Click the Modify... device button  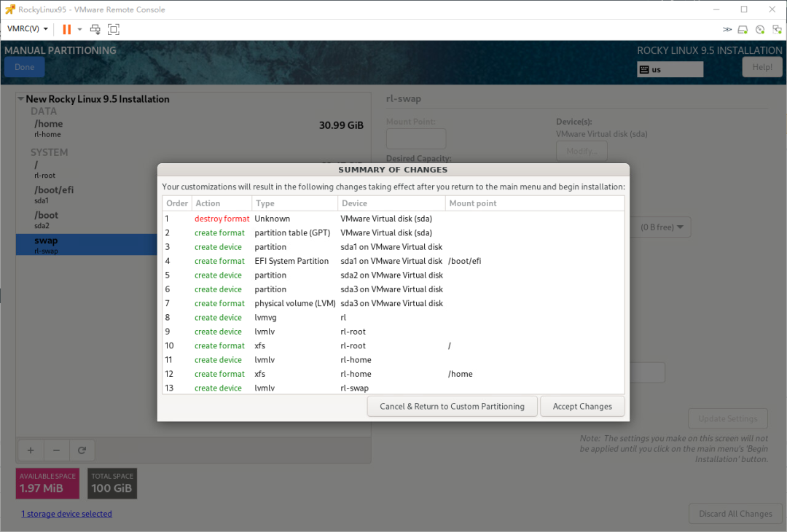point(582,151)
